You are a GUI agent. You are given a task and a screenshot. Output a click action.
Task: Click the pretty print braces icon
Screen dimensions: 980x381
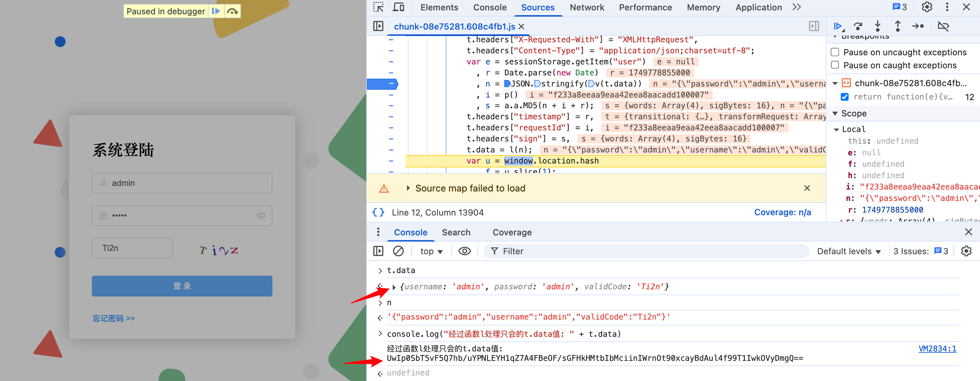coord(378,212)
